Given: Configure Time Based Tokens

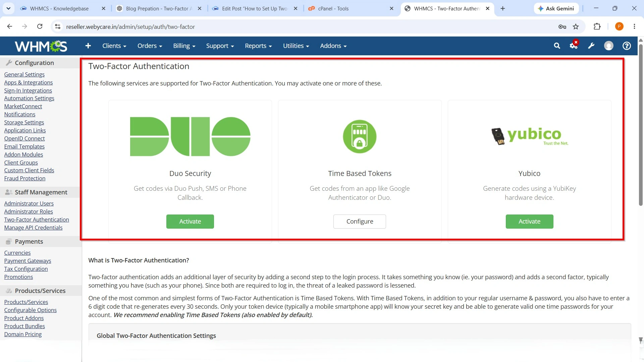Looking at the screenshot, I should [x=360, y=222].
